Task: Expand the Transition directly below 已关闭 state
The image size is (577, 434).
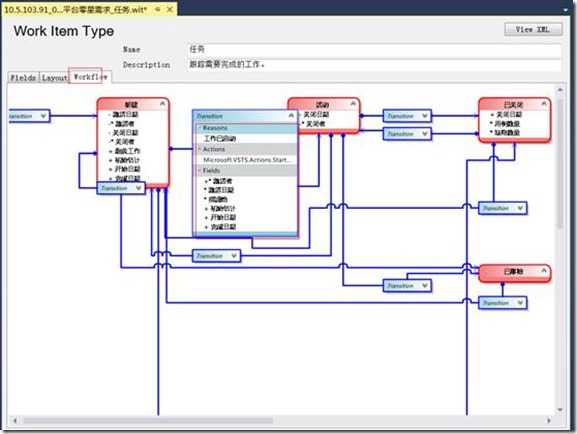Action: point(520,208)
